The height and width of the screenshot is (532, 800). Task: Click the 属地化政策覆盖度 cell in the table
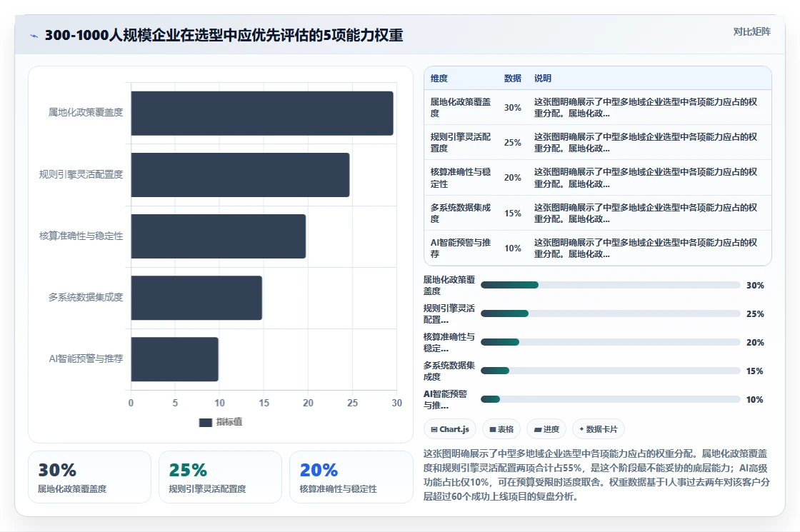[x=461, y=108]
